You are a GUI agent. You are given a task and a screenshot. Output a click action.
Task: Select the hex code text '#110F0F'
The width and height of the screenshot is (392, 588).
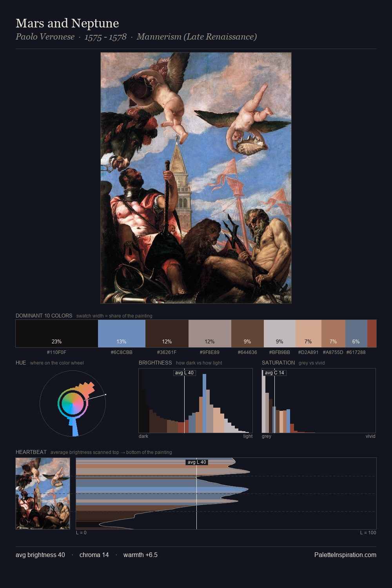57,352
